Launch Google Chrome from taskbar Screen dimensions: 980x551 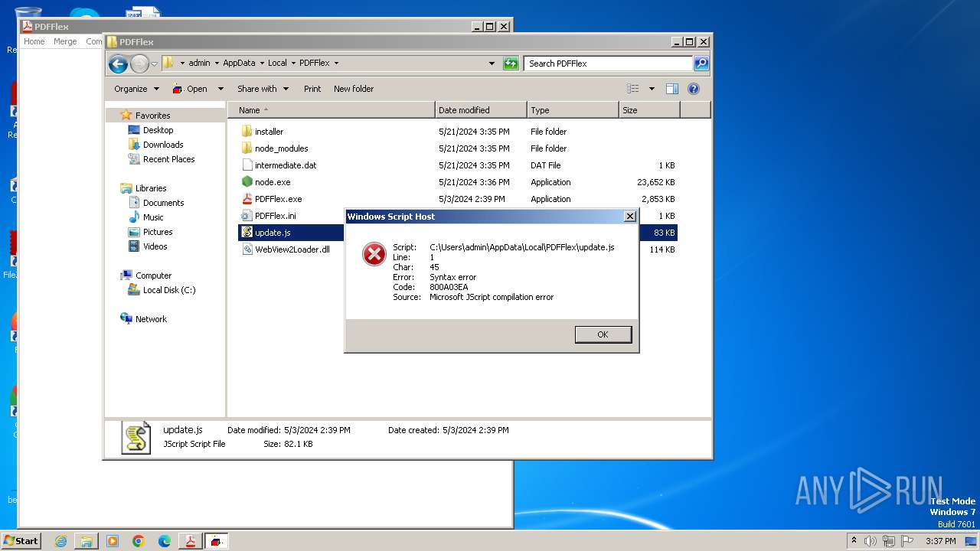click(x=139, y=541)
